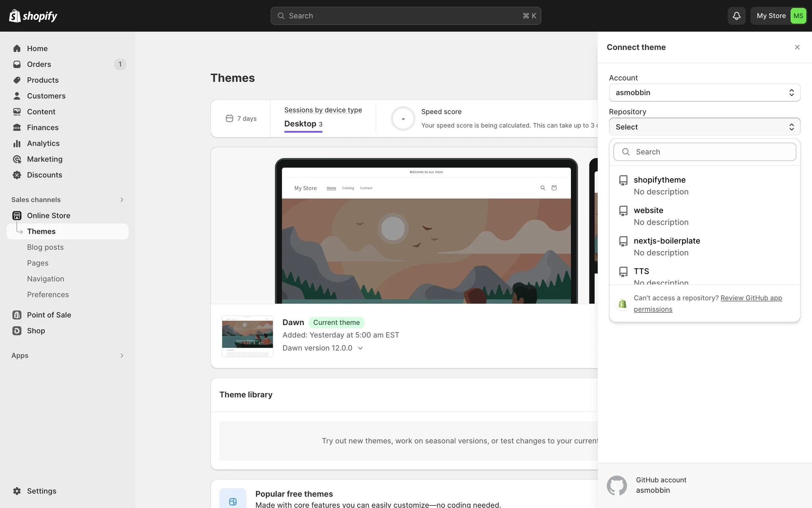
Task: Expand the Dawn version 12.0.0 chevron
Action: [360, 348]
